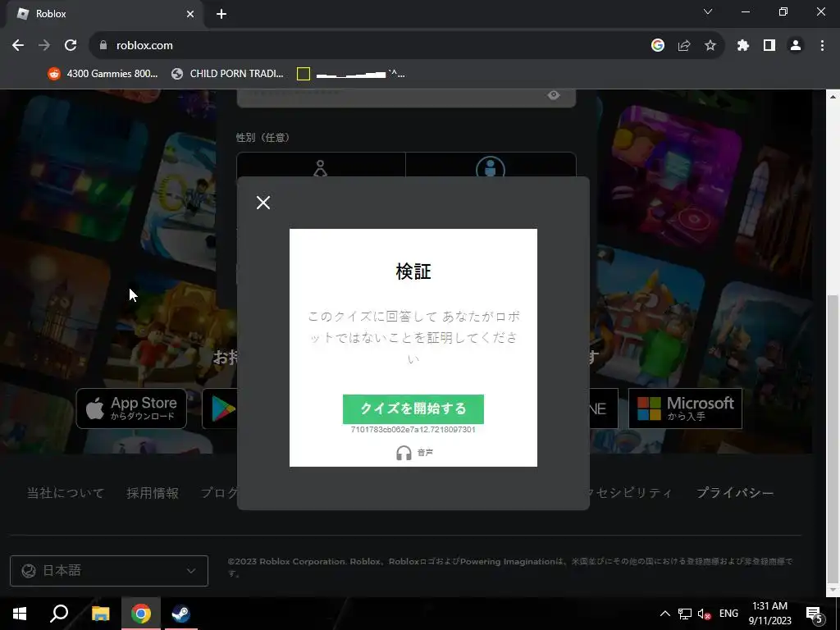Start the quiz with the green クイズを開始する button
Screen dimensions: 840x630
(x=413, y=409)
